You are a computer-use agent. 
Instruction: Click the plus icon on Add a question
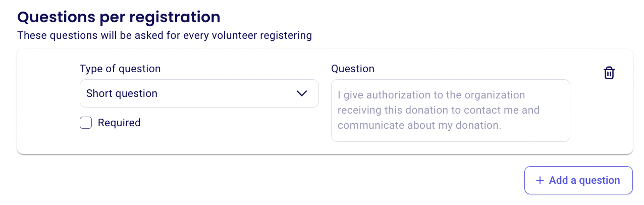[x=540, y=180]
